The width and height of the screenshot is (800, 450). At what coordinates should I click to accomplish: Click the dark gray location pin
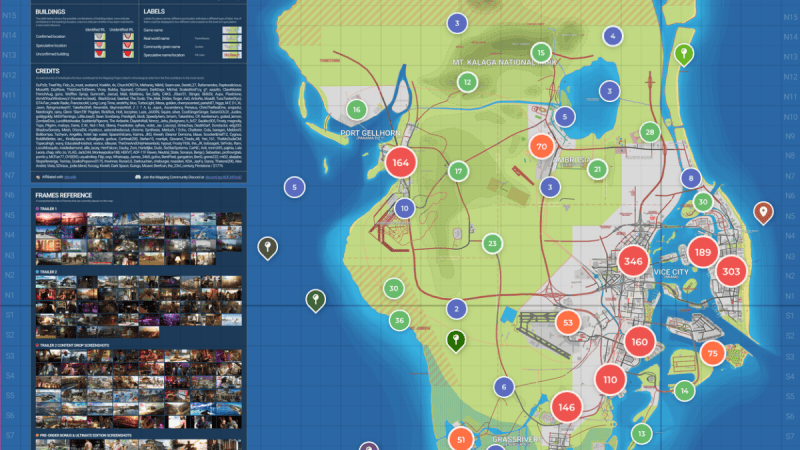[267, 248]
